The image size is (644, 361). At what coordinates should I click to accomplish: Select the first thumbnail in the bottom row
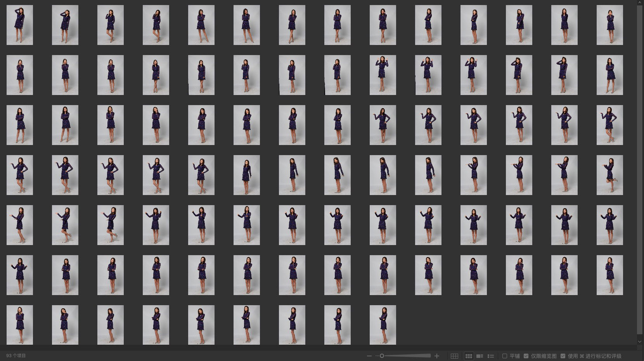coord(20,325)
